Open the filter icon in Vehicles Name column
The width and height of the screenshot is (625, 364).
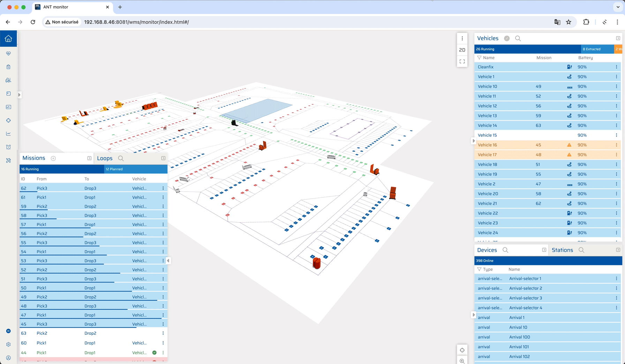click(479, 58)
